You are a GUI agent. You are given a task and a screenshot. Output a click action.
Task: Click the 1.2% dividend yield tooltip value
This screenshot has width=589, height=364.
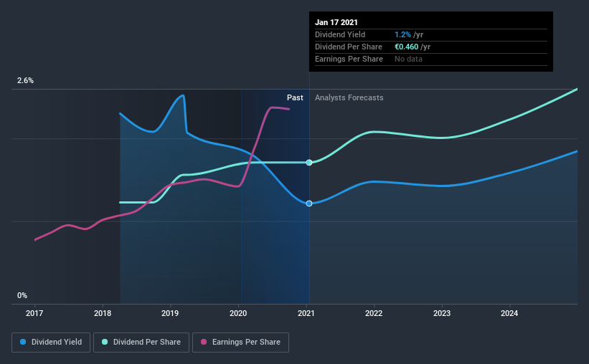click(x=402, y=34)
